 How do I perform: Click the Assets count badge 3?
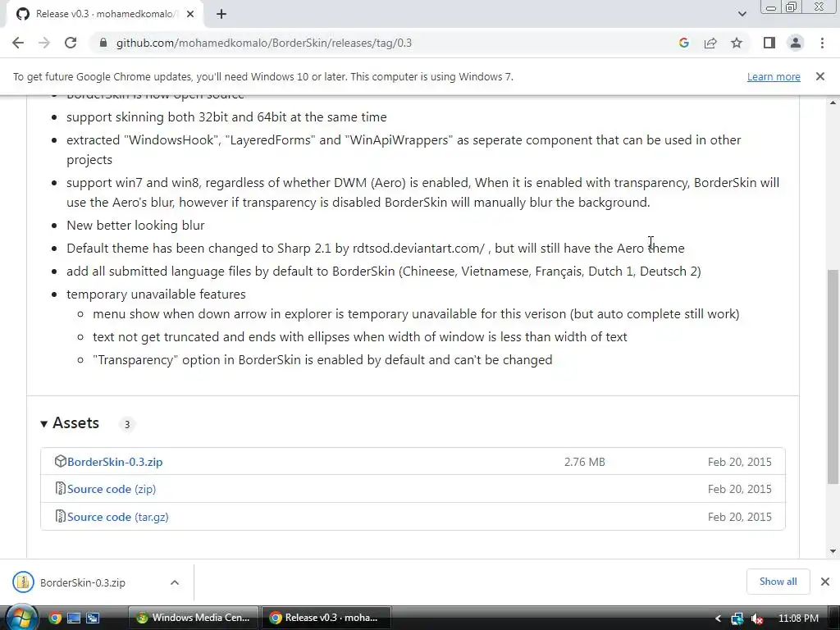tap(127, 424)
